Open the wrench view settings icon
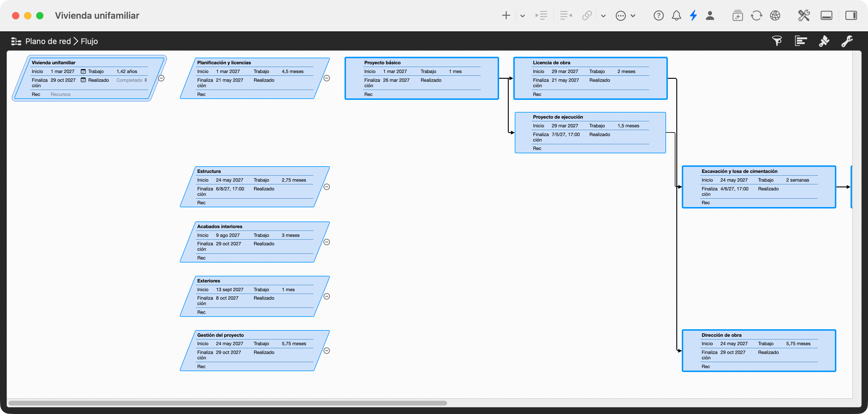Image resolution: width=868 pixels, height=414 pixels. (x=847, y=41)
